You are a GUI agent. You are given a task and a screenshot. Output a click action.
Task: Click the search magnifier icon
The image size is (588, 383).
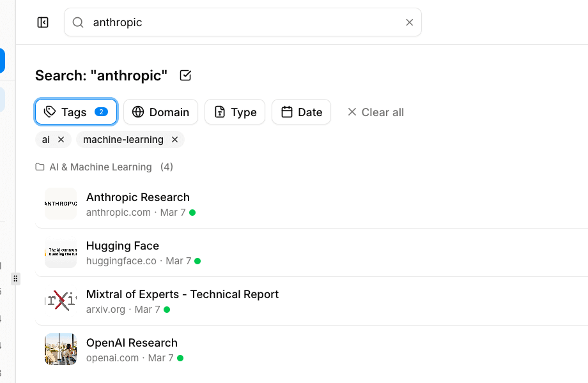point(78,22)
